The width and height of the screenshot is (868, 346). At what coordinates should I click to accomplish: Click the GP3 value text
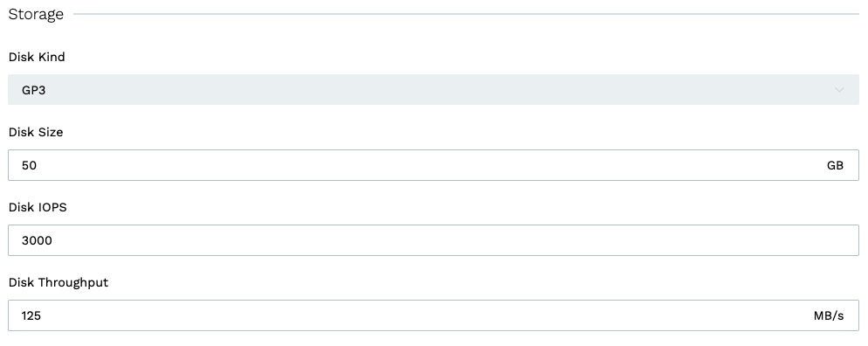(x=34, y=90)
